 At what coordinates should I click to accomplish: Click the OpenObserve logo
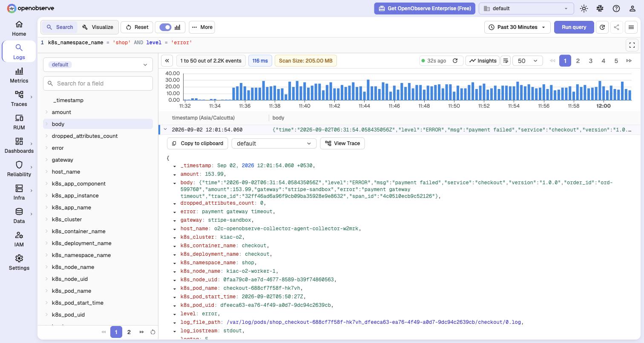pyautogui.click(x=30, y=8)
